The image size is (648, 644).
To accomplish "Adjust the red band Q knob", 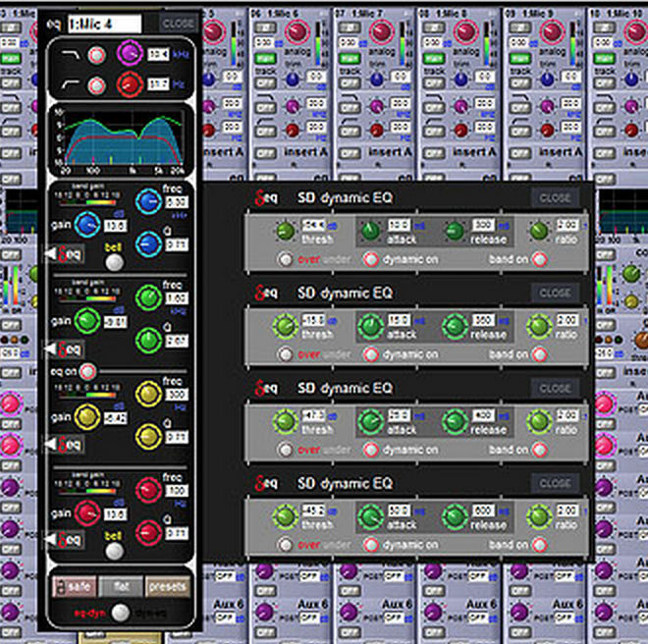I will click(148, 533).
